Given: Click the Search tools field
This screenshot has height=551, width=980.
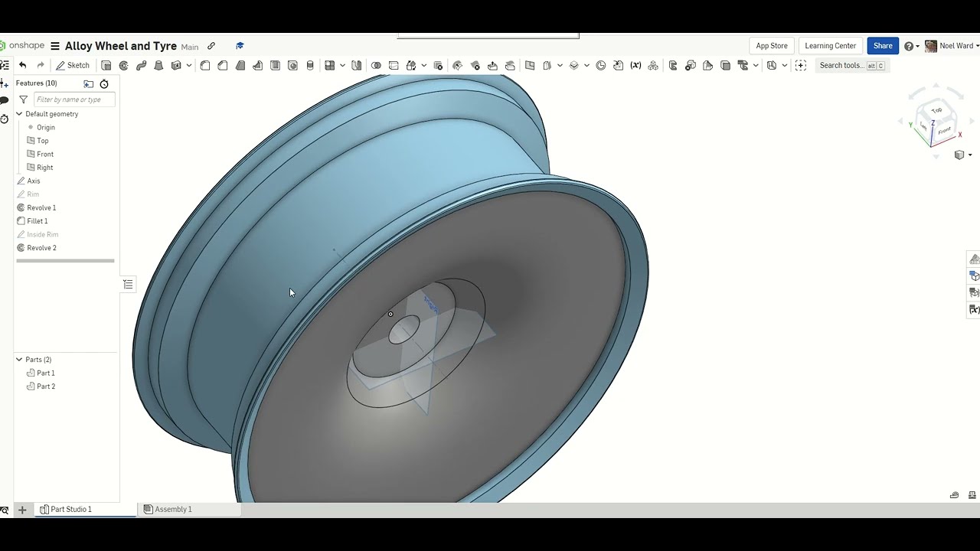Looking at the screenshot, I should pyautogui.click(x=852, y=66).
